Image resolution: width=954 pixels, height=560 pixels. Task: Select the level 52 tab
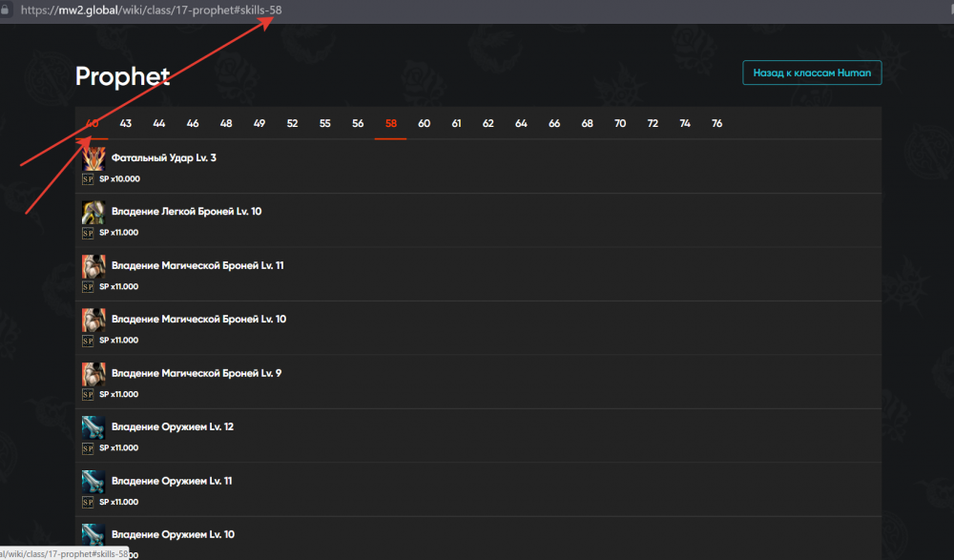pyautogui.click(x=292, y=124)
